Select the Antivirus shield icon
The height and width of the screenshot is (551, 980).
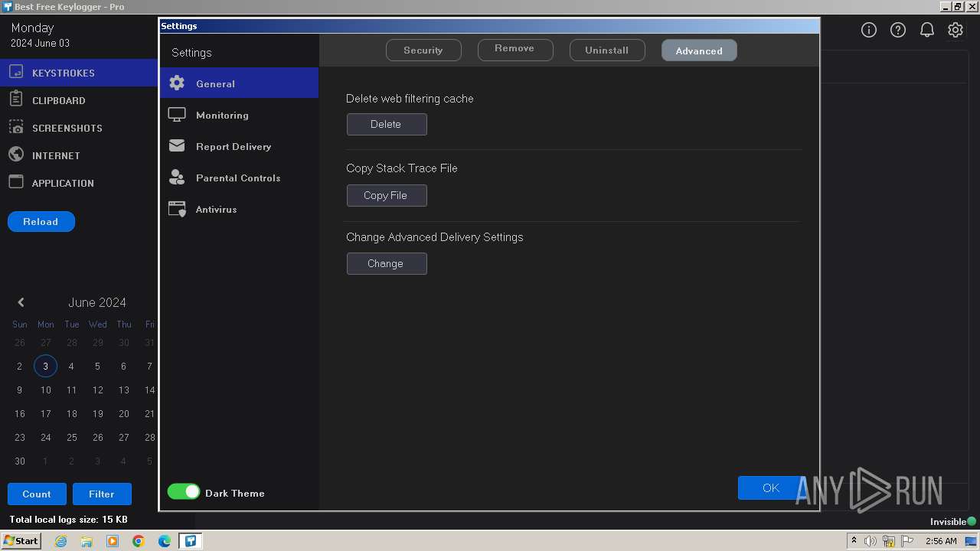177,209
